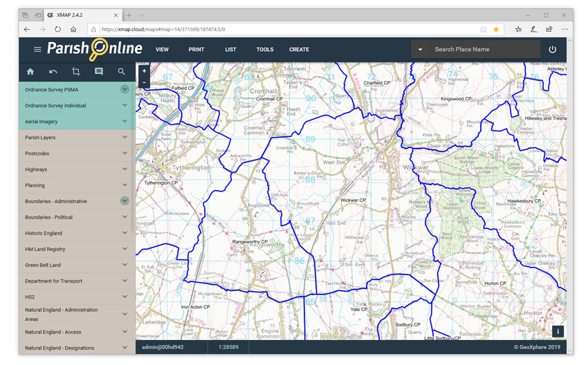
Task: Click the share page icon
Action: pos(549,29)
